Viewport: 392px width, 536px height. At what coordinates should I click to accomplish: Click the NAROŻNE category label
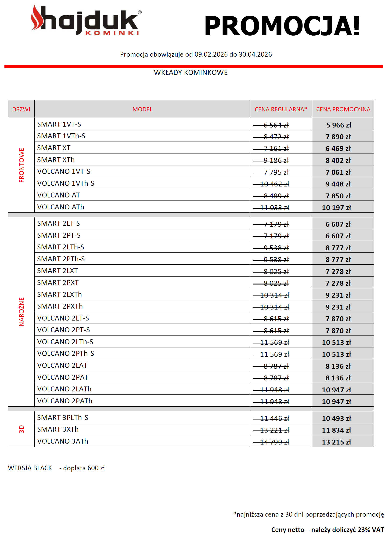click(21, 311)
